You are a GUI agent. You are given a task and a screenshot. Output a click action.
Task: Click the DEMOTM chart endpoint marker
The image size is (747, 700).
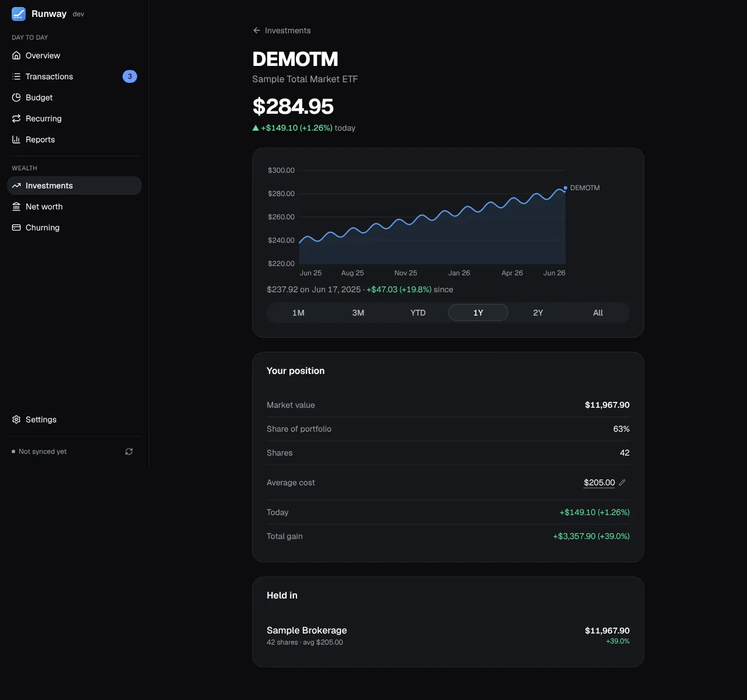(x=566, y=188)
